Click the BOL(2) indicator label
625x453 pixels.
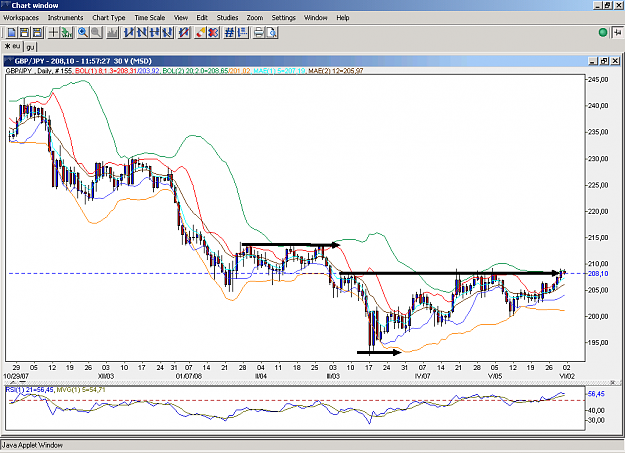(206, 71)
